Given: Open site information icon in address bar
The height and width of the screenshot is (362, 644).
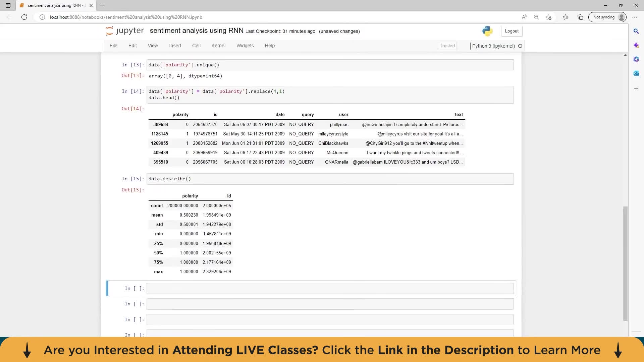Looking at the screenshot, I should click(x=42, y=17).
